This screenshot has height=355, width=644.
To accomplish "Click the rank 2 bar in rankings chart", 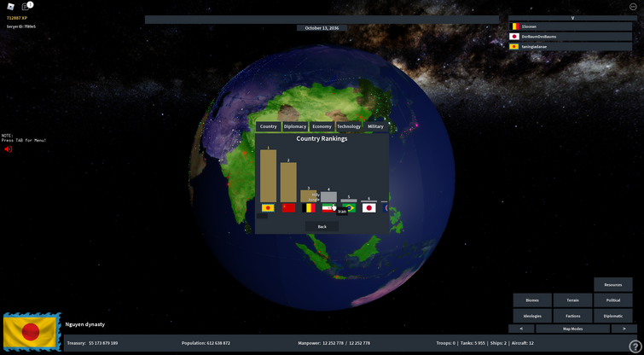I will (288, 183).
